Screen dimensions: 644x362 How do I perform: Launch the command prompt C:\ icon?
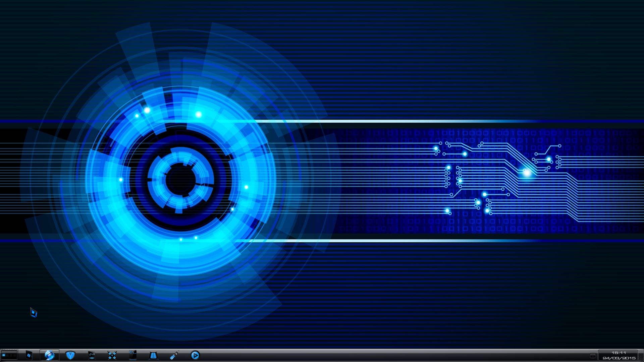pos(133,355)
